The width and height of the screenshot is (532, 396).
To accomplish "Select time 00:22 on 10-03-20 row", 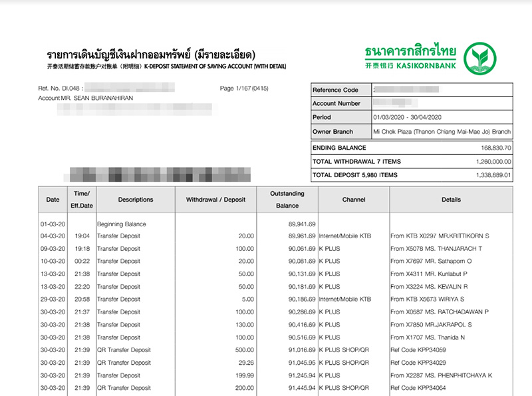I will click(82, 261).
